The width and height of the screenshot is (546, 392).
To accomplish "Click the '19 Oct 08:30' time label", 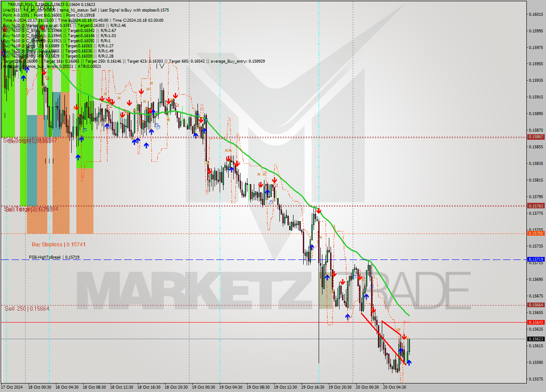I will point(258,387).
